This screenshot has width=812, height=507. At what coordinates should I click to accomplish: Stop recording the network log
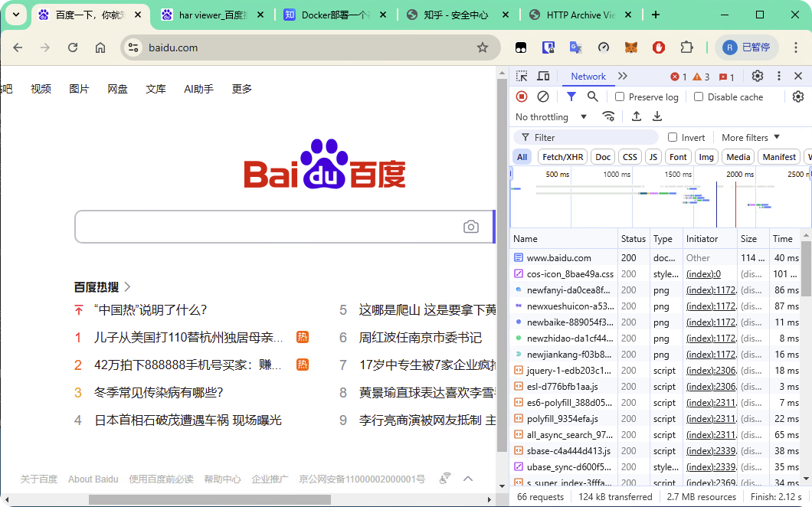point(522,96)
